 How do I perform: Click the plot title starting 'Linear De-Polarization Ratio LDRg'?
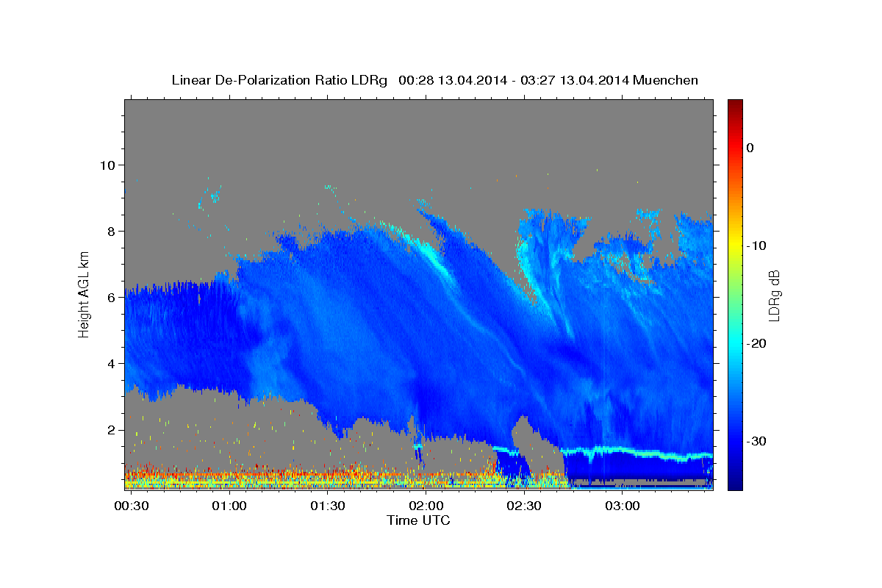point(434,80)
